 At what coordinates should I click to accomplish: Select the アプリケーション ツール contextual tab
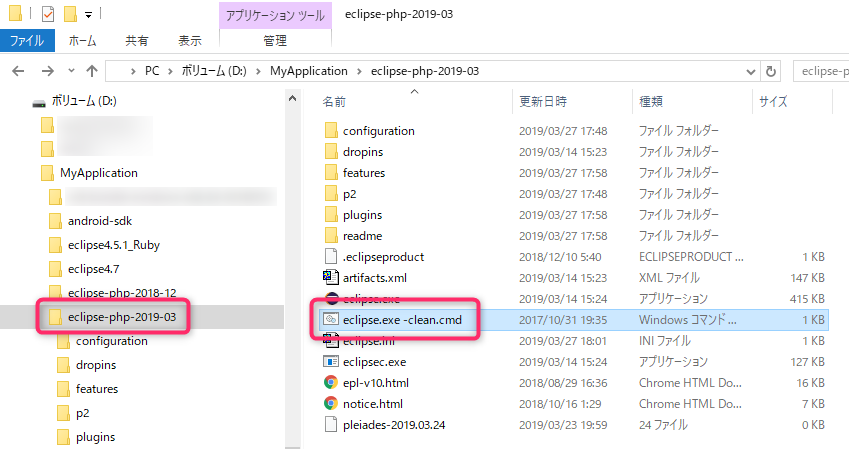(275, 15)
